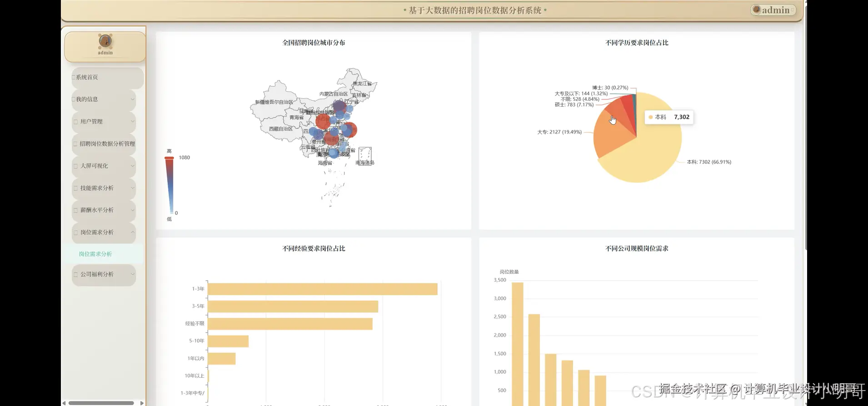Open the 公司福利分析 menu label
868x406 pixels.
97,274
